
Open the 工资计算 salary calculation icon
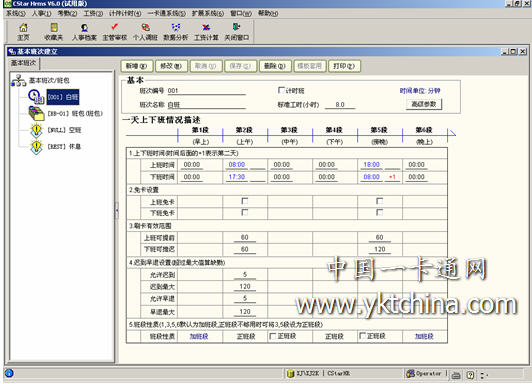[x=206, y=28]
